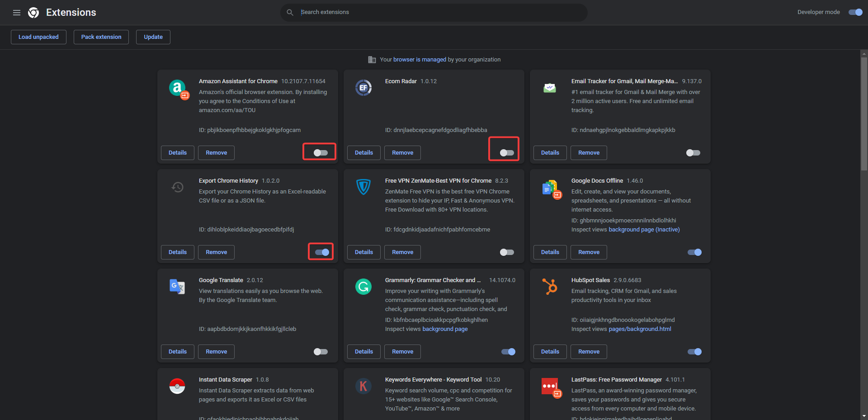Click 'LastPass: Free Password Manager' title

[x=616, y=380]
